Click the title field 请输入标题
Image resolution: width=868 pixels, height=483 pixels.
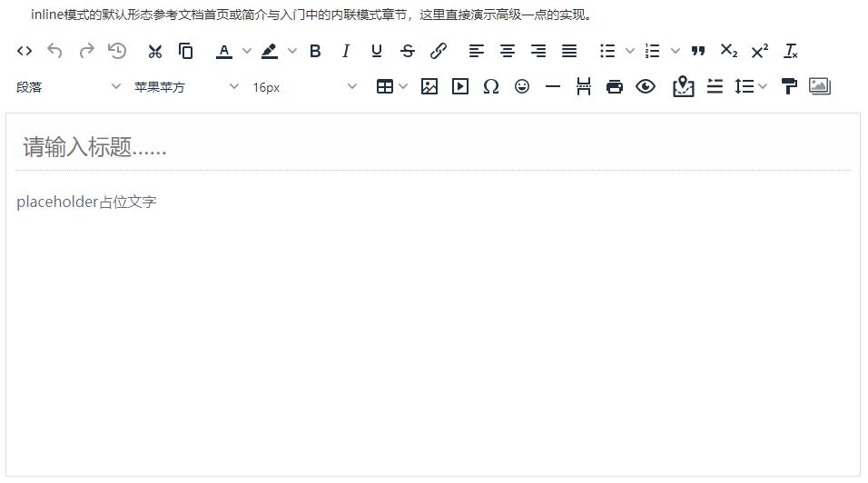tap(433, 147)
